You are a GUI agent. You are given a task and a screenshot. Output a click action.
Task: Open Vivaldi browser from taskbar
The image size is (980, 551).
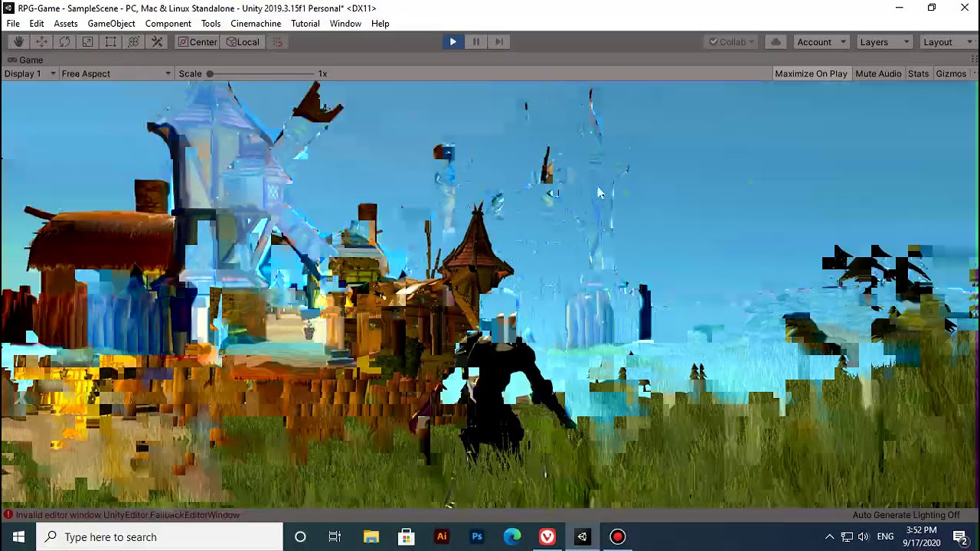(x=547, y=537)
